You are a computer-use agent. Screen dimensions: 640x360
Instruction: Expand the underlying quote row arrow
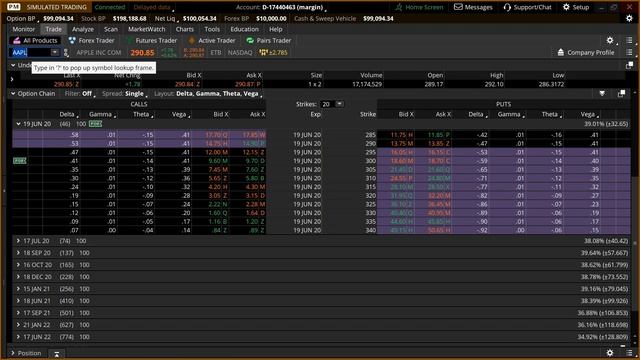coord(12,80)
